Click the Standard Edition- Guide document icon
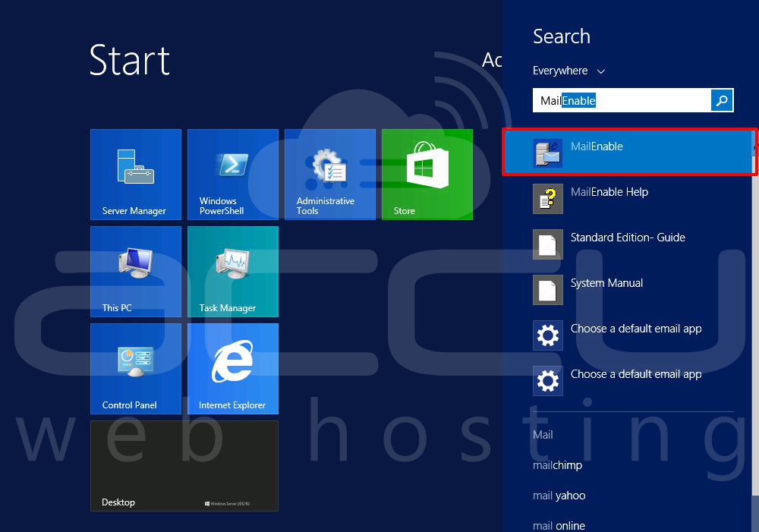Screen dimensions: 759x532 click(548, 244)
